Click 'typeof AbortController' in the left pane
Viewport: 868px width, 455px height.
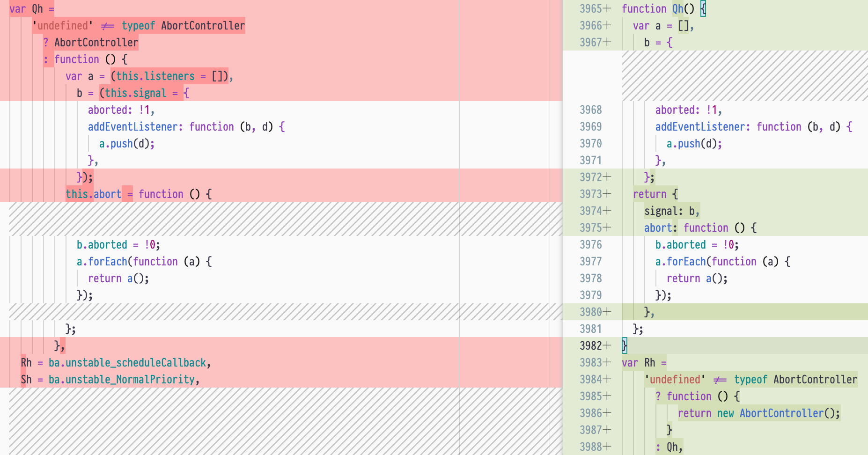click(x=183, y=26)
